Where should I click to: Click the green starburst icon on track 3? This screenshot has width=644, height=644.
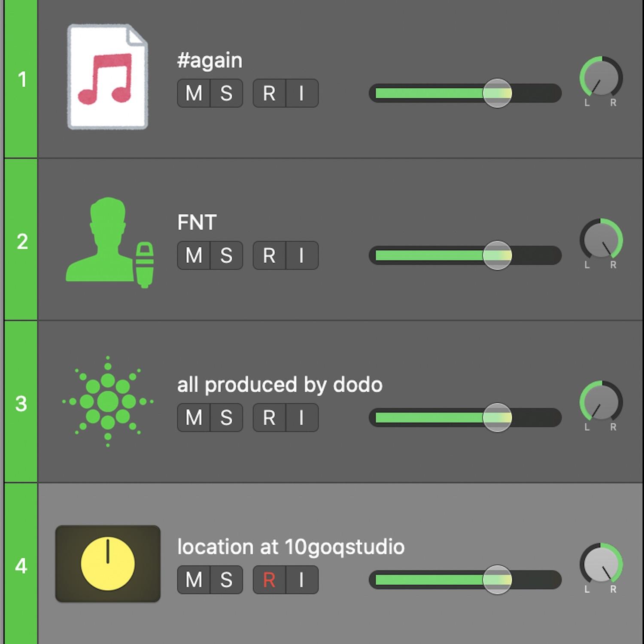108,401
